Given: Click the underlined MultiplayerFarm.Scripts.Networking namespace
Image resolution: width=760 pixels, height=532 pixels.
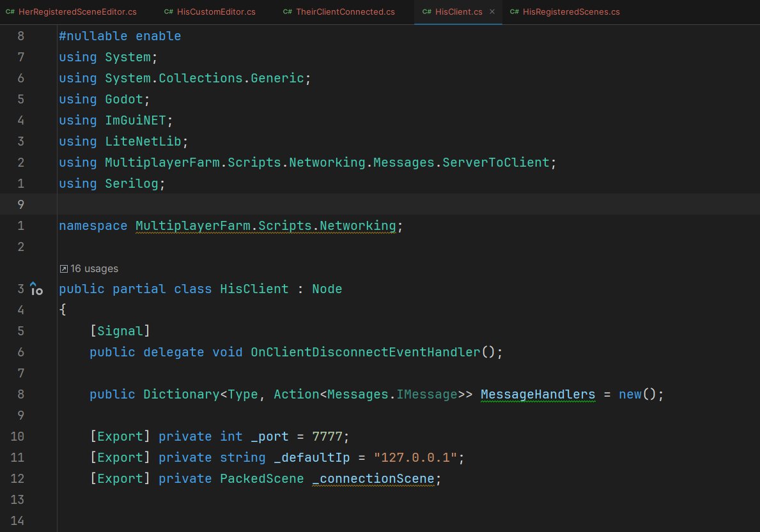Looking at the screenshot, I should (266, 225).
